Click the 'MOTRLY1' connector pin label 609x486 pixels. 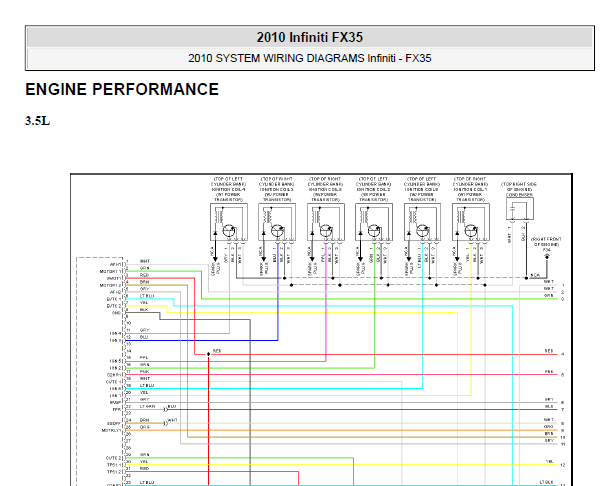point(112,430)
